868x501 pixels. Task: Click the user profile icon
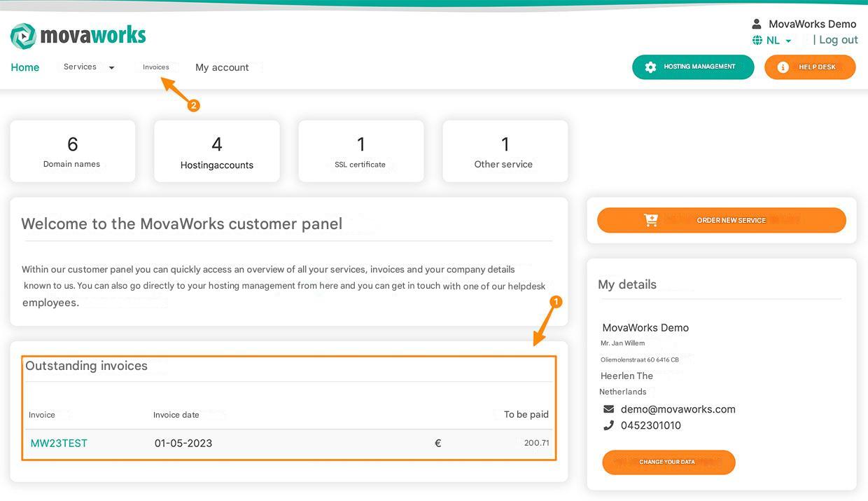(756, 24)
